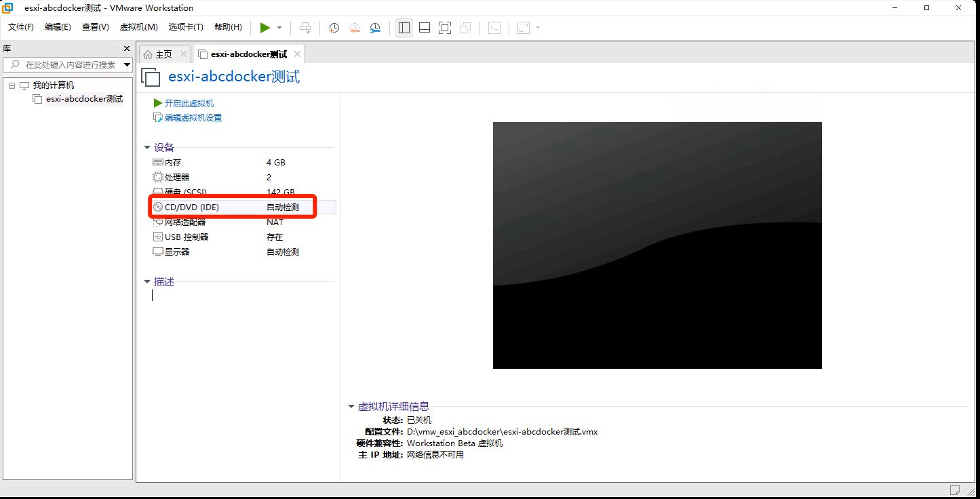
Task: Enter full screen mode from the toolbar
Action: 445,28
